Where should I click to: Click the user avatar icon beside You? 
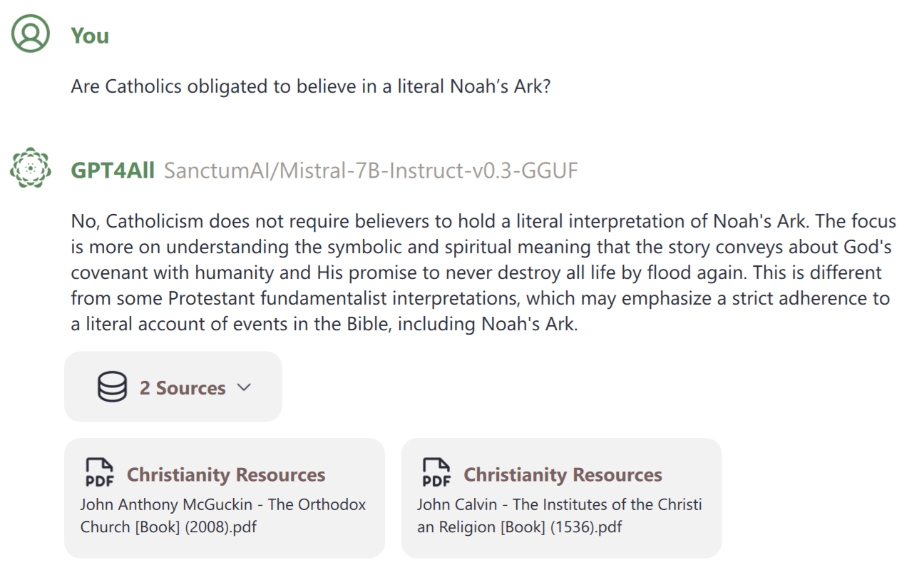(31, 34)
